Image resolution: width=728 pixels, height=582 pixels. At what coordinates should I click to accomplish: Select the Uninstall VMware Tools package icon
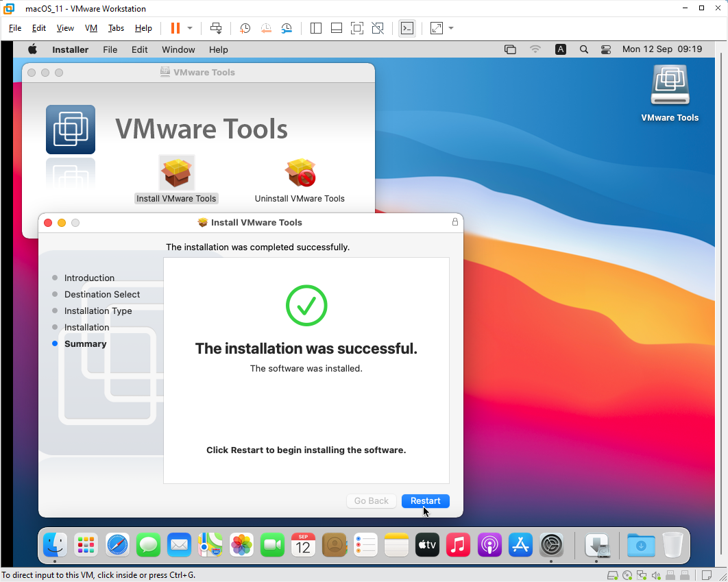pos(300,173)
